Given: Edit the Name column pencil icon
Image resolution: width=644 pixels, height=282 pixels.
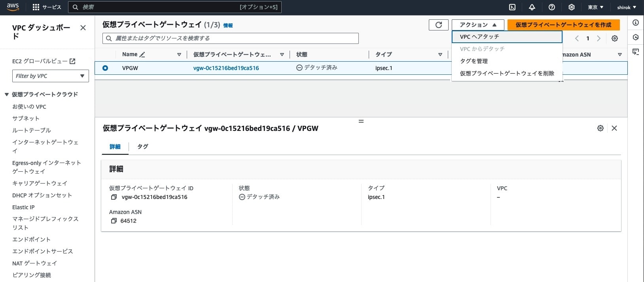Looking at the screenshot, I should [142, 55].
